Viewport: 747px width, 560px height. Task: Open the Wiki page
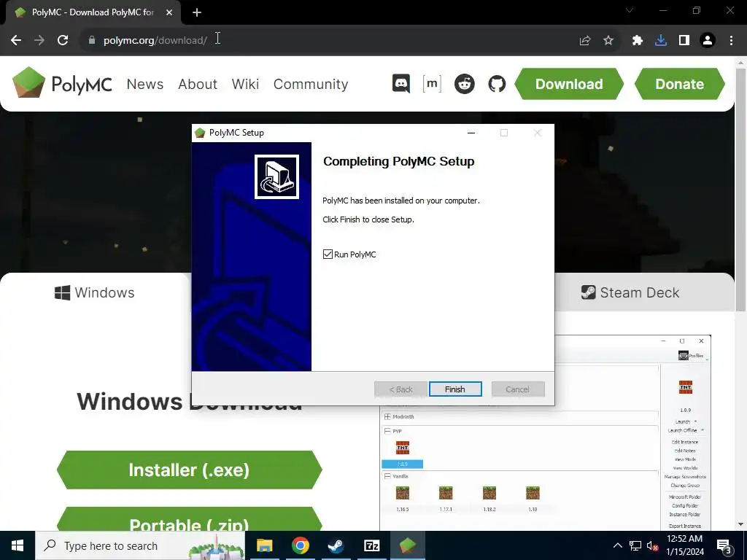(x=245, y=84)
